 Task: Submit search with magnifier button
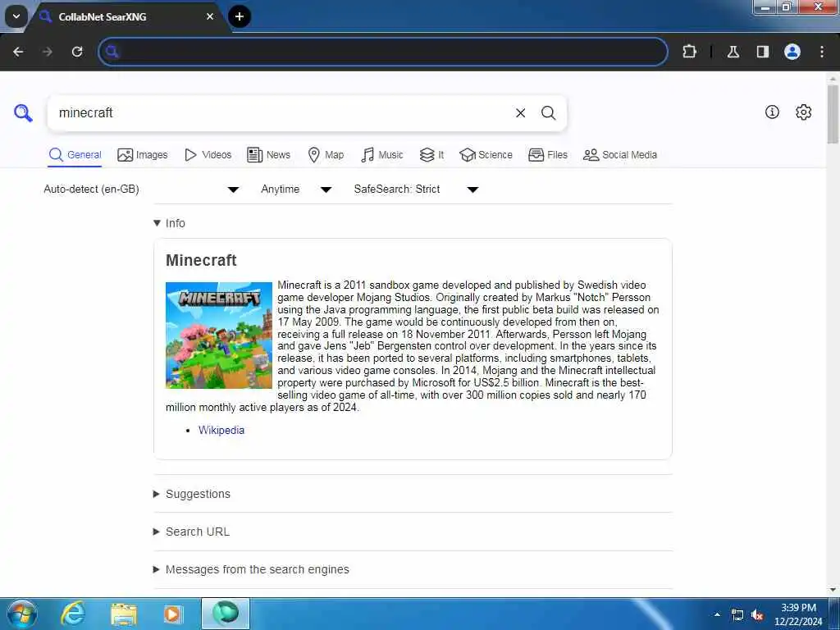548,113
